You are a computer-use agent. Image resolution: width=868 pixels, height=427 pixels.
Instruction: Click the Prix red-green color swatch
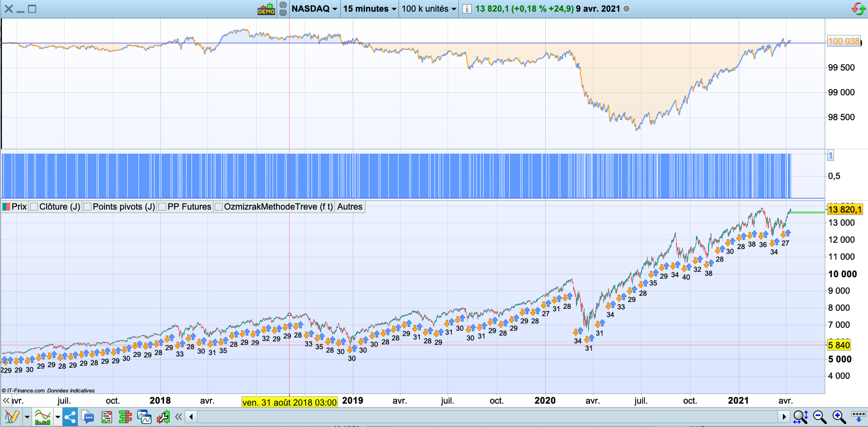tap(6, 207)
